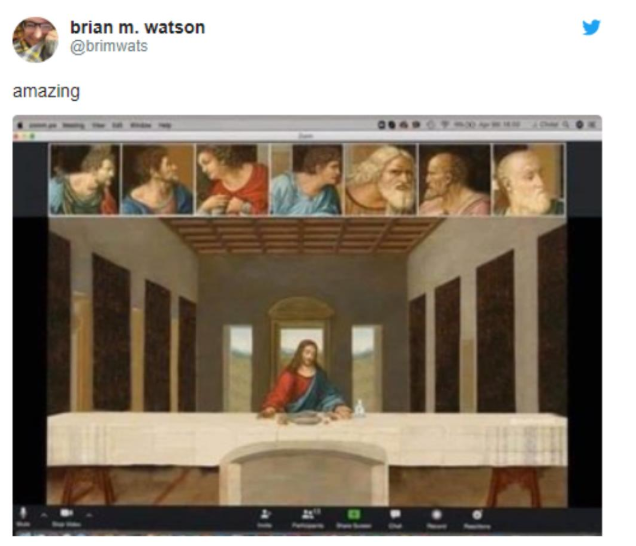Open the Participants panel icon
Viewport: 636px width, 546px height.
pyautogui.click(x=308, y=514)
